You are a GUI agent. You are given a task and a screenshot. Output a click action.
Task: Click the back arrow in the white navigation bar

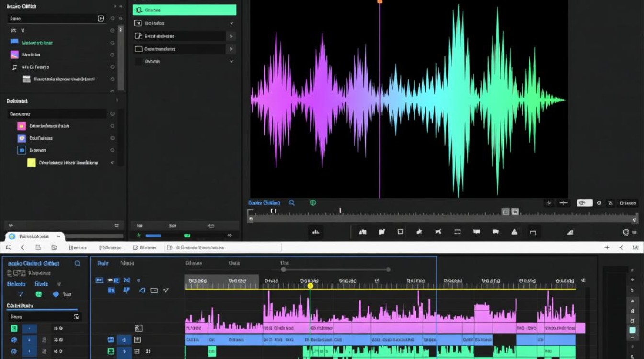pyautogui.click(x=22, y=247)
